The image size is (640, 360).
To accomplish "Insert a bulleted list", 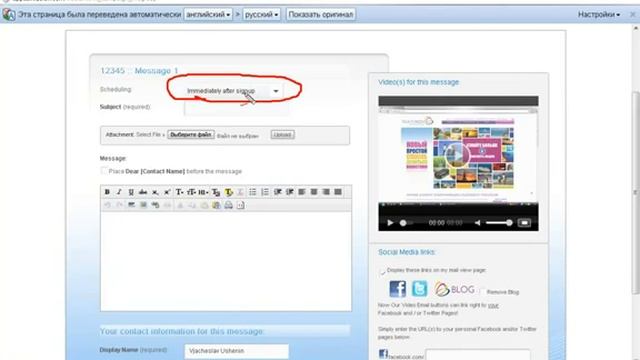I will click(253, 192).
